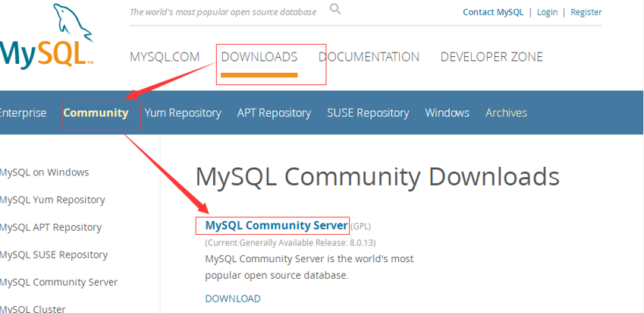Open MySQL Cluster sidebar link

[x=33, y=309]
